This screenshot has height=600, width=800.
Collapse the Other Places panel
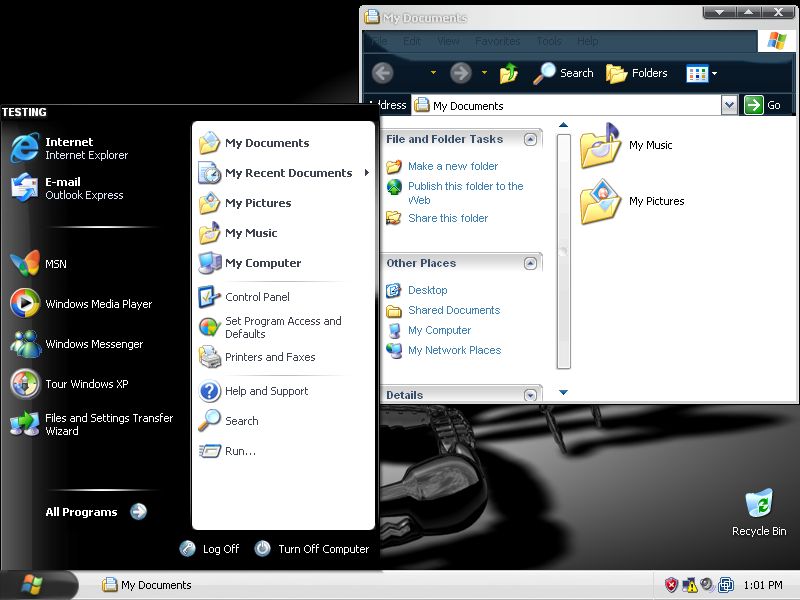530,263
